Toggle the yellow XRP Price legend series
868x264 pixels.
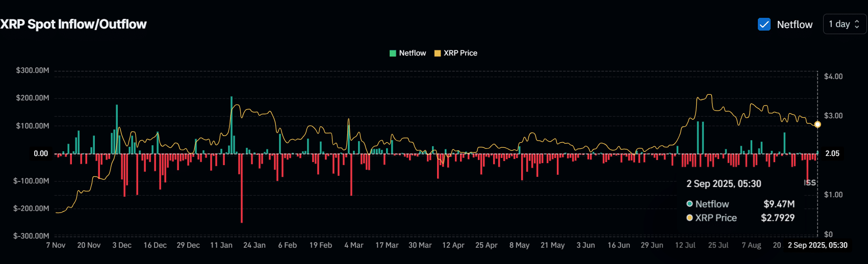point(455,53)
